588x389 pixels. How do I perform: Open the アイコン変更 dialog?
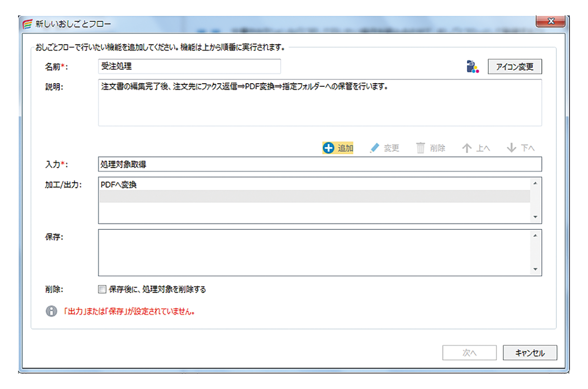pos(515,66)
